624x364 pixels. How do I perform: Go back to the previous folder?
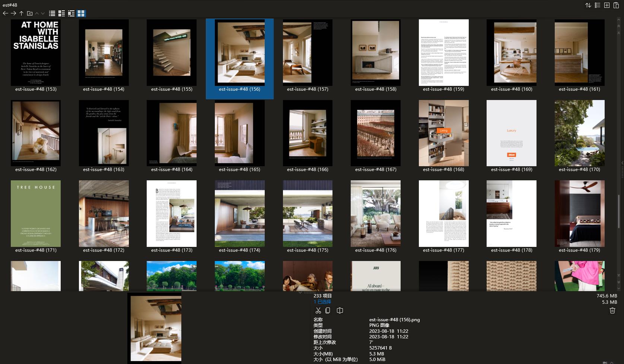coord(5,13)
